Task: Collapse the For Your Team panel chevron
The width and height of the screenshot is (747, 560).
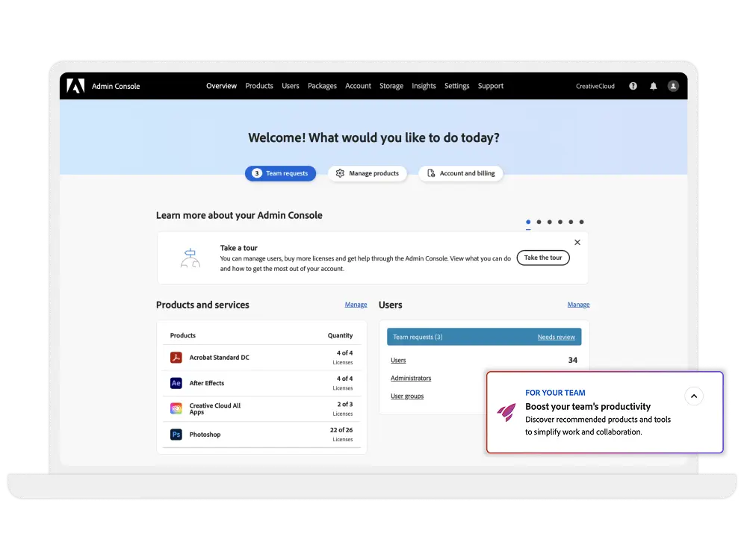Action: click(x=694, y=396)
